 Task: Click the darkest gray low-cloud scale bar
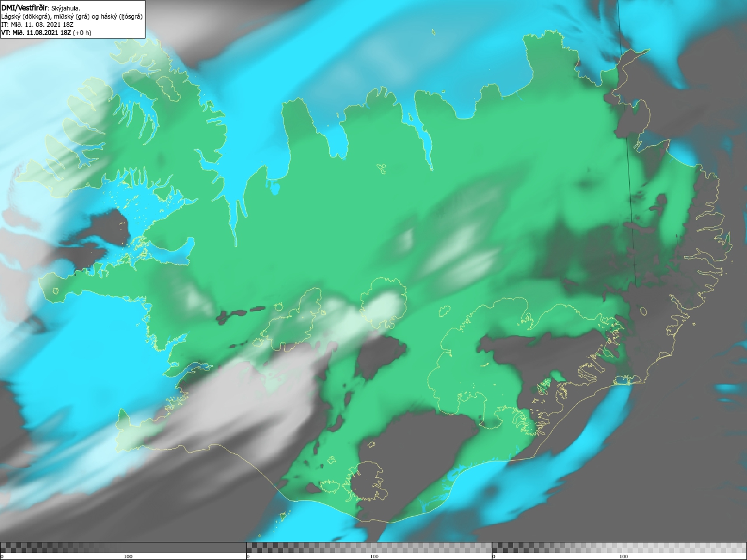click(123, 548)
